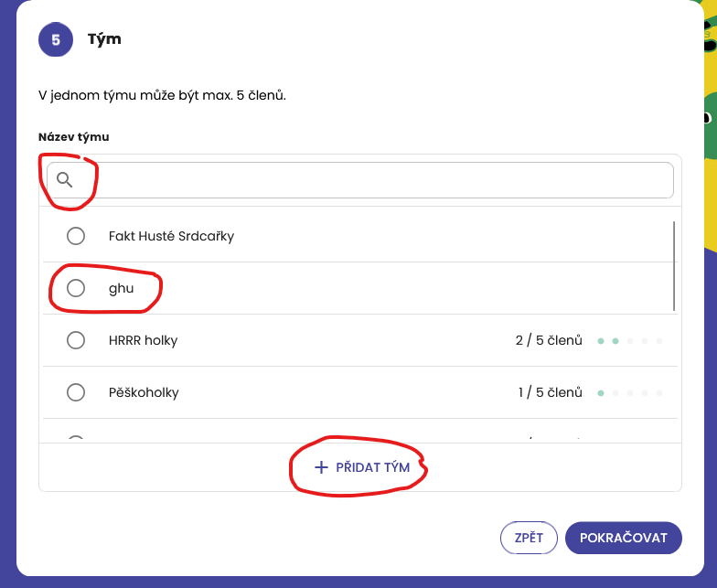
Task: Choose the HRRR holky radio button
Action: coord(76,340)
